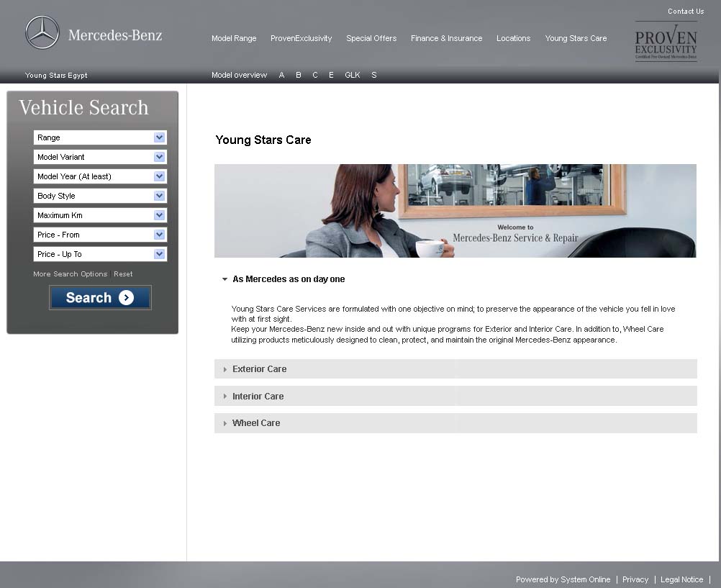Screen dimensions: 721x588
Task: Open the ProvenExclusivity menu item
Action: [x=301, y=39]
